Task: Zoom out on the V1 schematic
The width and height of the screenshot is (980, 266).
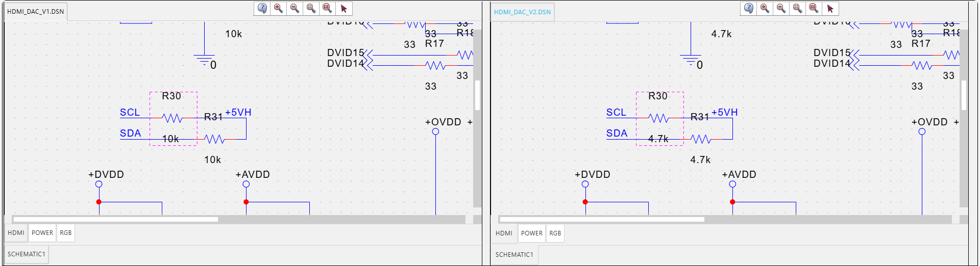Action: point(295,8)
